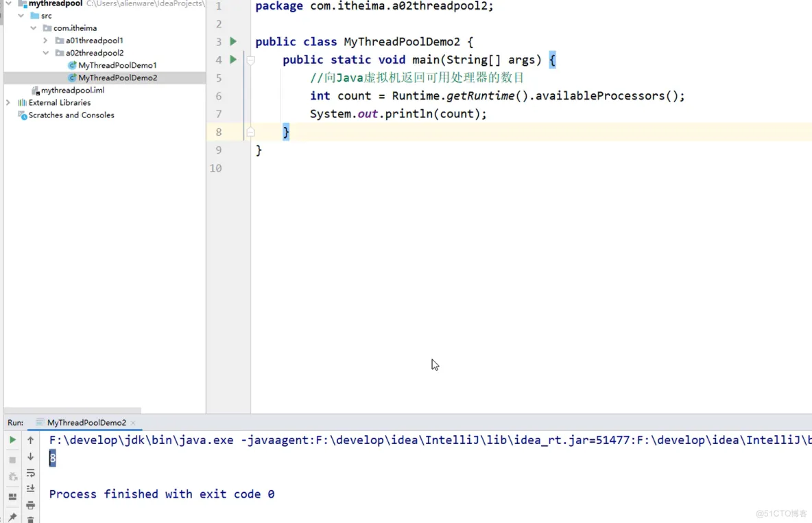Click the run gutter icon beside line 3

(232, 41)
